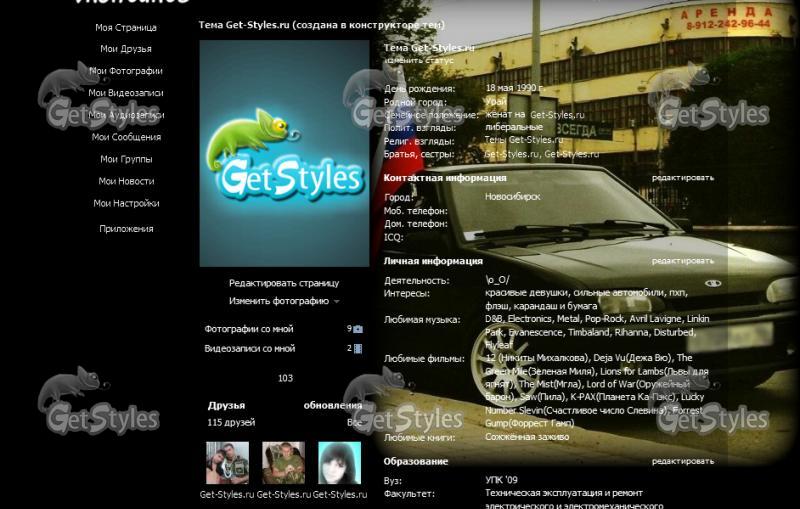800x509 pixels.
Task: Open Мои Аудиозаписи in the sidebar
Action: (x=126, y=115)
